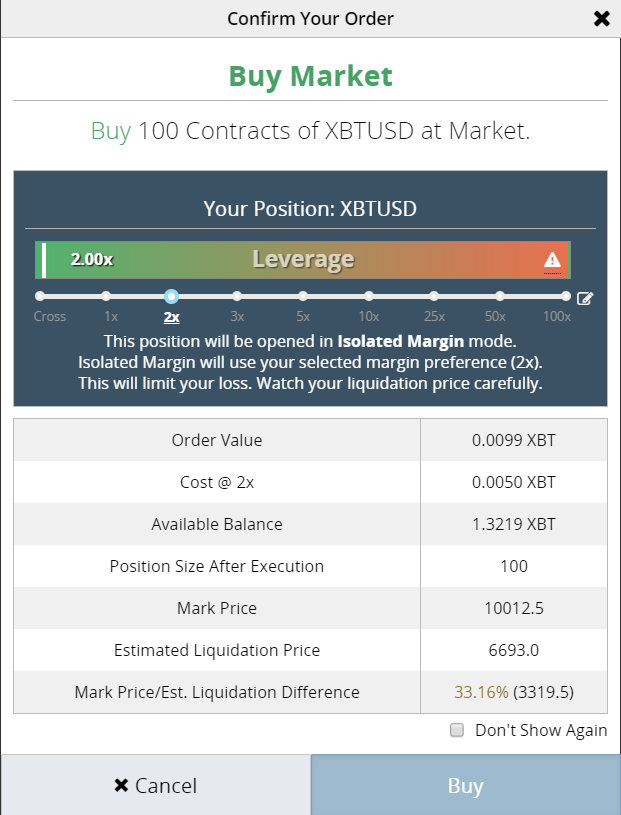Set leverage slider to 25x
The width and height of the screenshot is (621, 815).
coord(434,296)
